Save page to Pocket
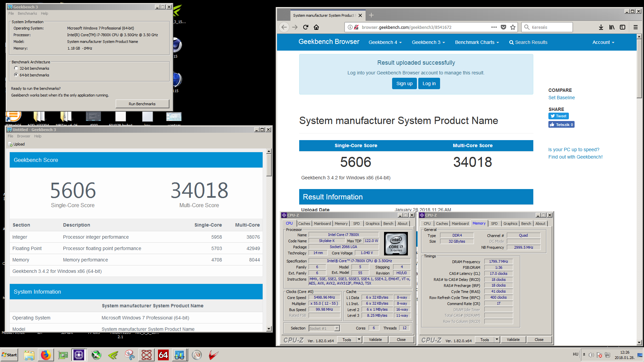Viewport: 644px width, 362px height. point(503,27)
